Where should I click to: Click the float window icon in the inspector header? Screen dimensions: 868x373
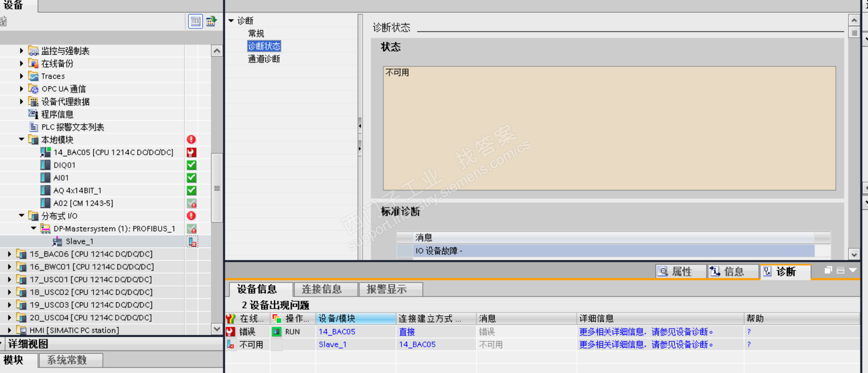828,270
